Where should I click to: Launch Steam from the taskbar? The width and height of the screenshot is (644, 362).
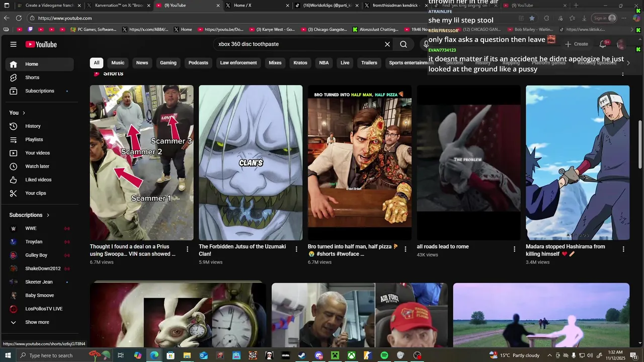pyautogui.click(x=302, y=355)
